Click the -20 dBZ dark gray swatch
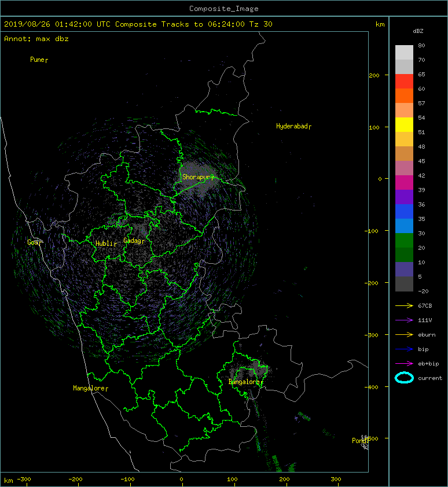Viewport: 448px width, 487px height. point(404,284)
